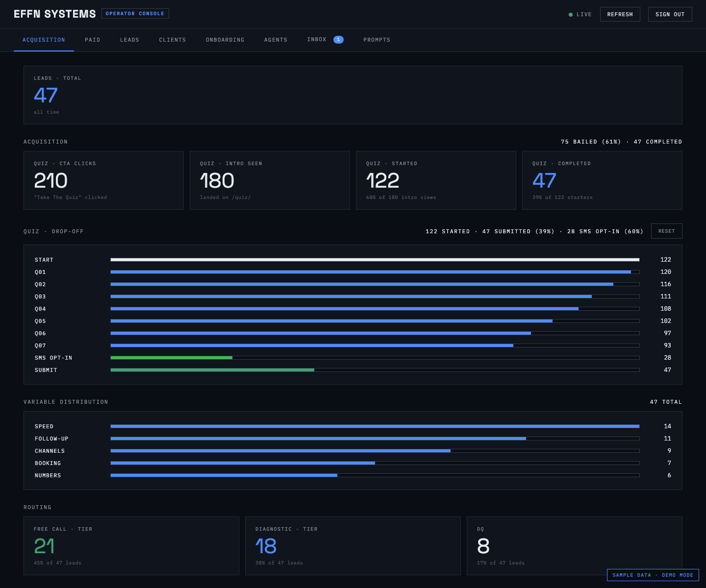Click the '47 TOTAL' distribution text

[x=666, y=402]
